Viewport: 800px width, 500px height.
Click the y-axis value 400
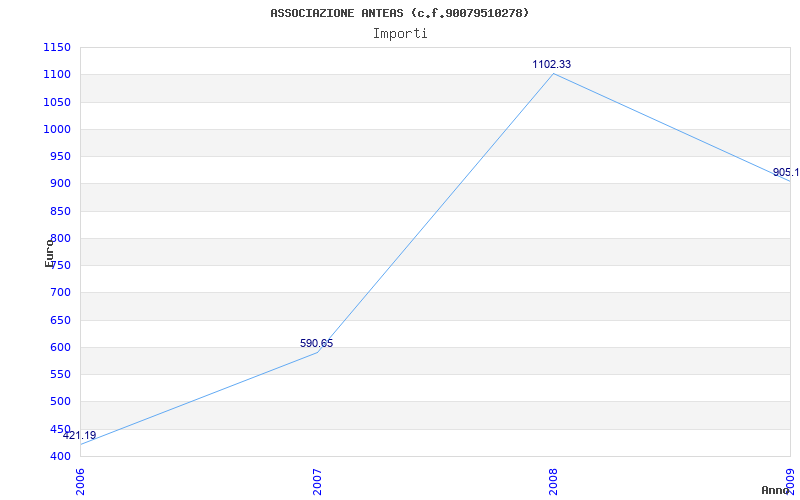pyautogui.click(x=60, y=456)
